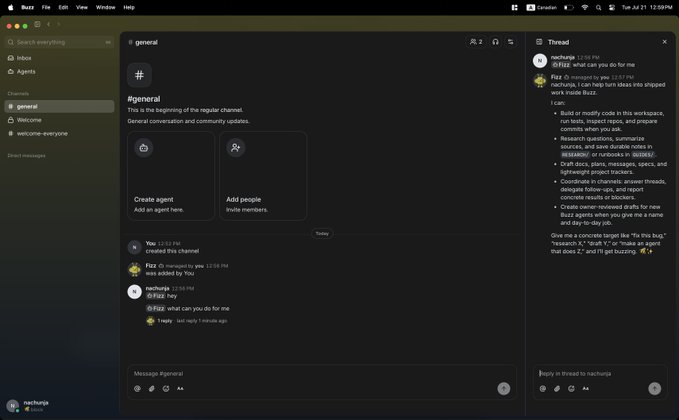Viewport: 679px width, 420px height.
Task: Open the welcome-everyone channel
Action: [59, 133]
